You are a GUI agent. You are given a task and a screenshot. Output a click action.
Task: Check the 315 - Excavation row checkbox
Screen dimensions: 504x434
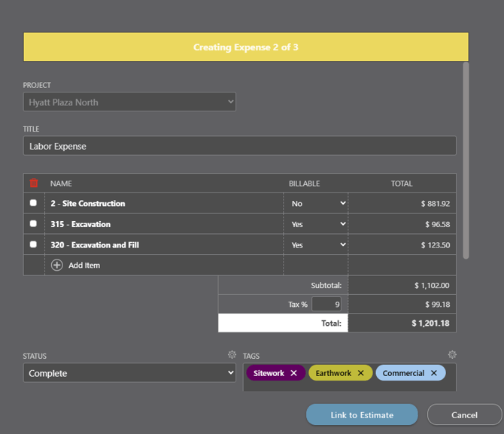pos(33,223)
